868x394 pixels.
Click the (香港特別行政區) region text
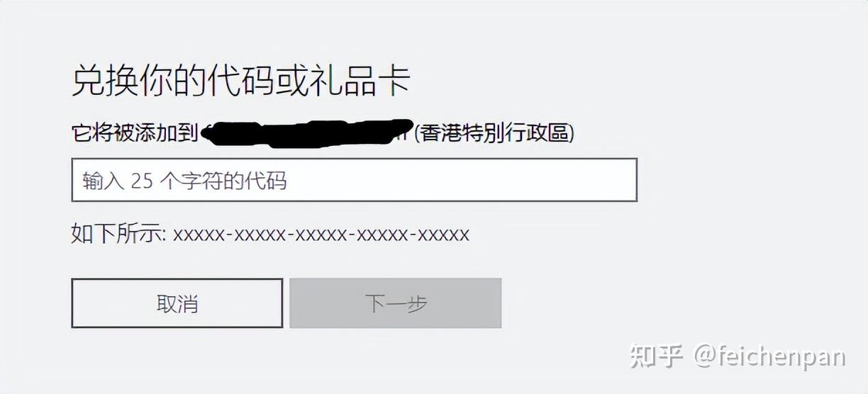(494, 133)
